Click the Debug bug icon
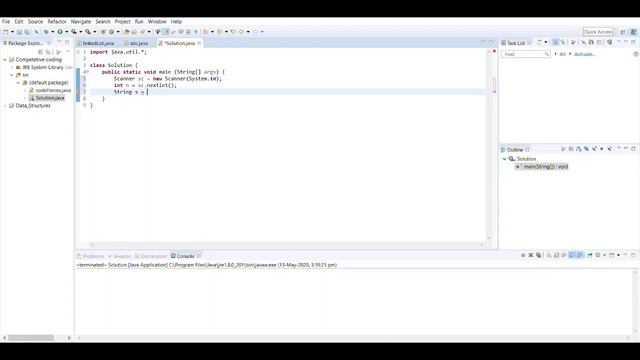The height and width of the screenshot is (360, 640). click(x=46, y=32)
